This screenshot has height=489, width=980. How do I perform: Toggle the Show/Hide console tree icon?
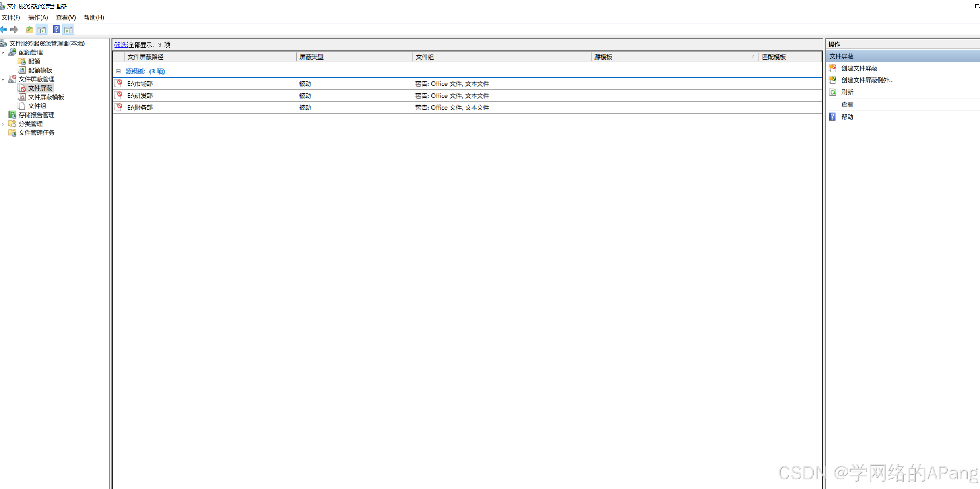pos(42,29)
